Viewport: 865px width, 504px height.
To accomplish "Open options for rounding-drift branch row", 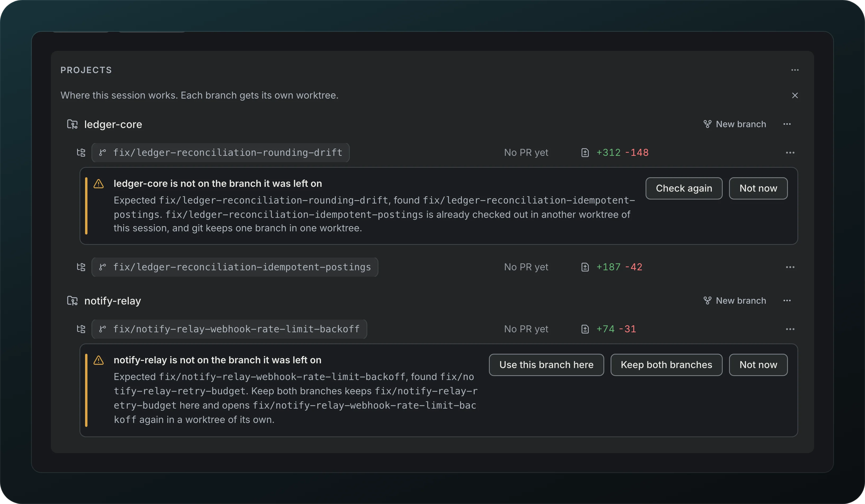I will (790, 152).
